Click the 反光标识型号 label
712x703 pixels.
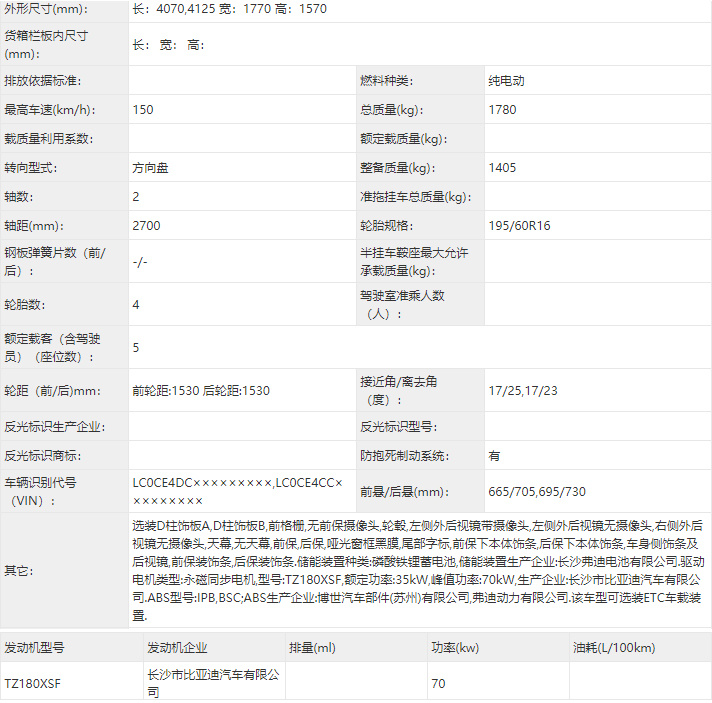399,427
